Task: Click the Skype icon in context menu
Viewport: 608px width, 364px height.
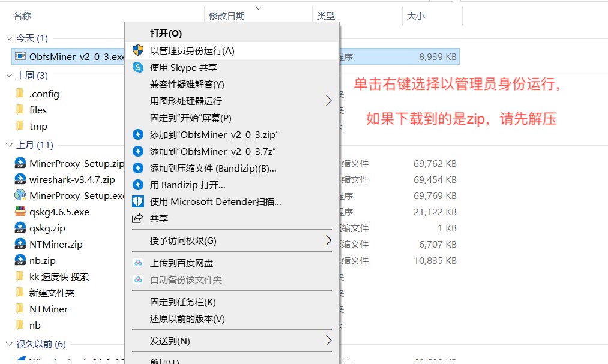Action: point(138,67)
